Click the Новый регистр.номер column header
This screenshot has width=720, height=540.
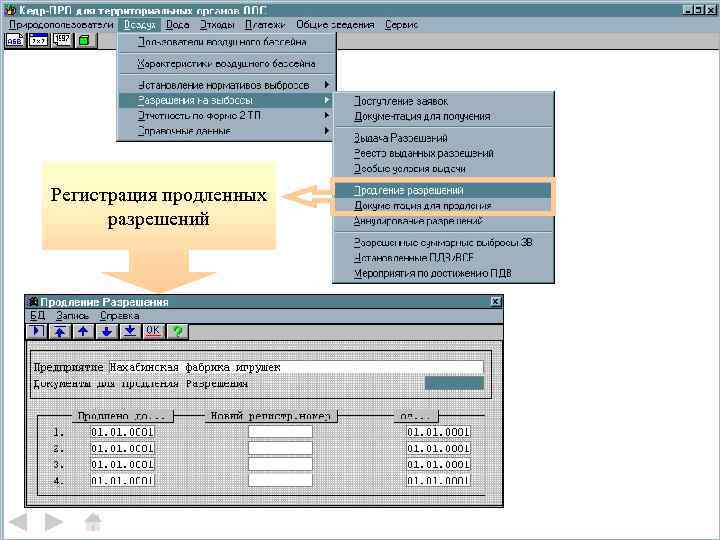(x=271, y=416)
